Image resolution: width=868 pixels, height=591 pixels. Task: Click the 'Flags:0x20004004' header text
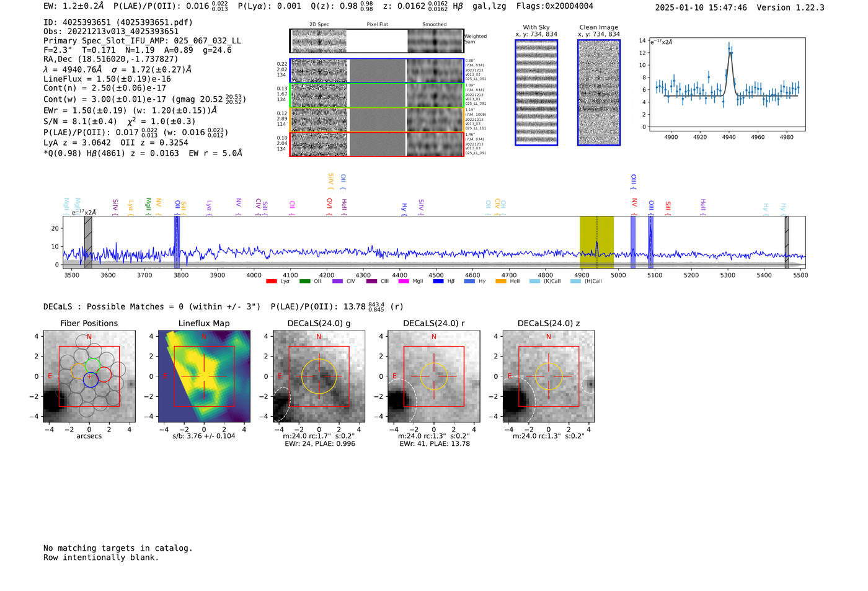click(x=555, y=6)
